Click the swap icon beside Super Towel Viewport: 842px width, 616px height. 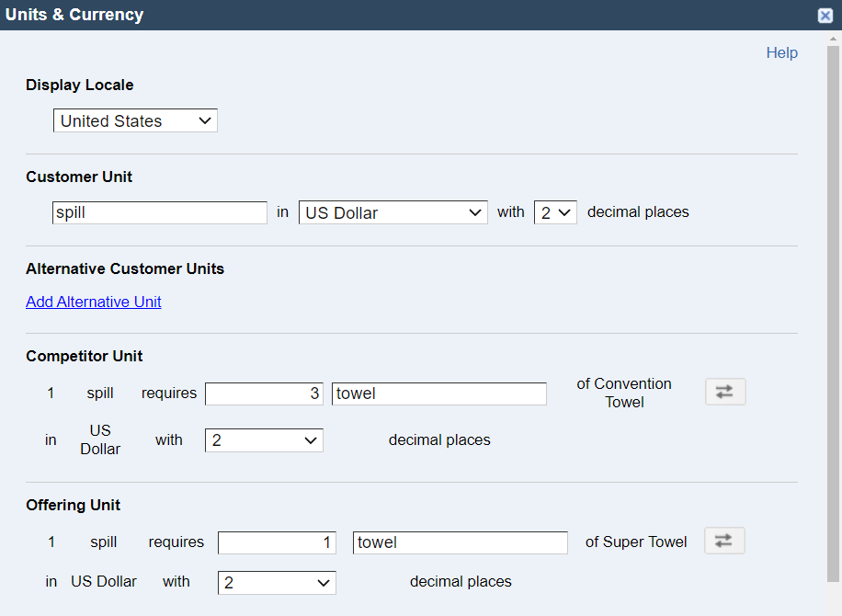click(x=724, y=541)
